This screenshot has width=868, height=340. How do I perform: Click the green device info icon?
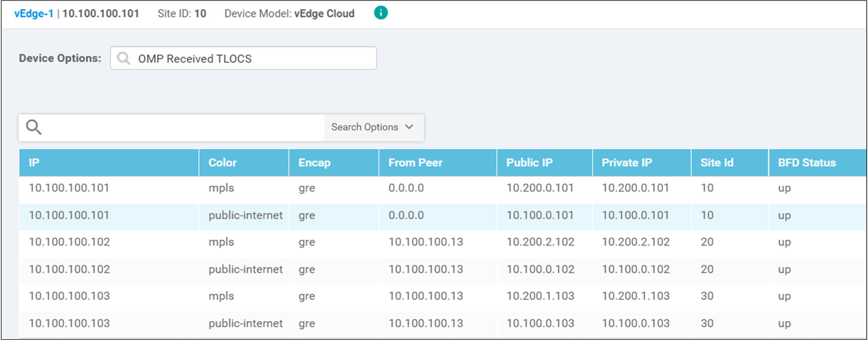click(381, 13)
